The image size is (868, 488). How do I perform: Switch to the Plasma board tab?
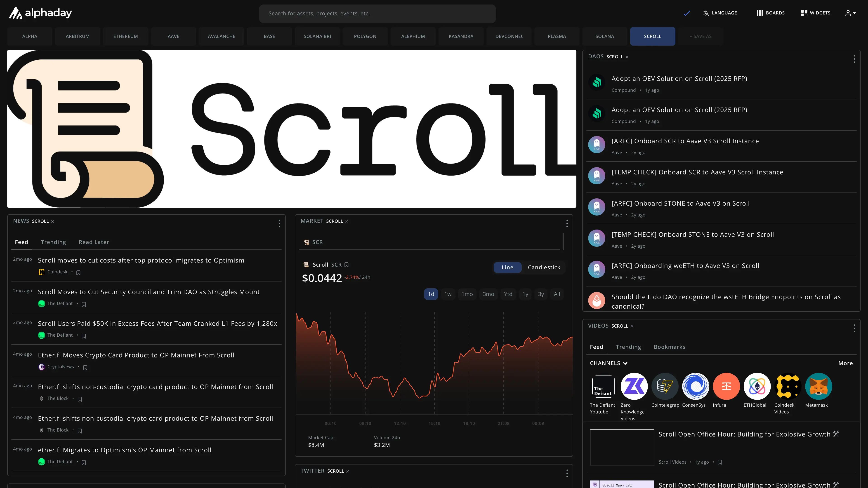click(x=557, y=36)
